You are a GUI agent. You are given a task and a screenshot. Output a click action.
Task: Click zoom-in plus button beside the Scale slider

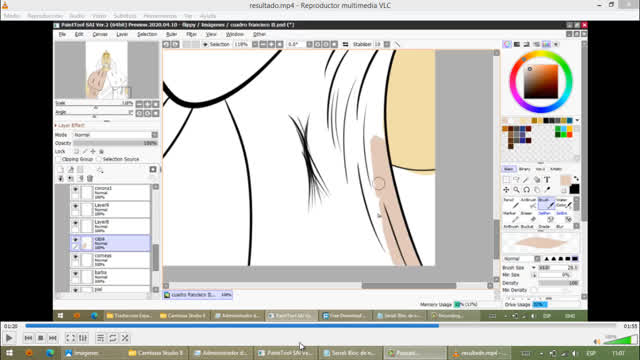[147, 104]
